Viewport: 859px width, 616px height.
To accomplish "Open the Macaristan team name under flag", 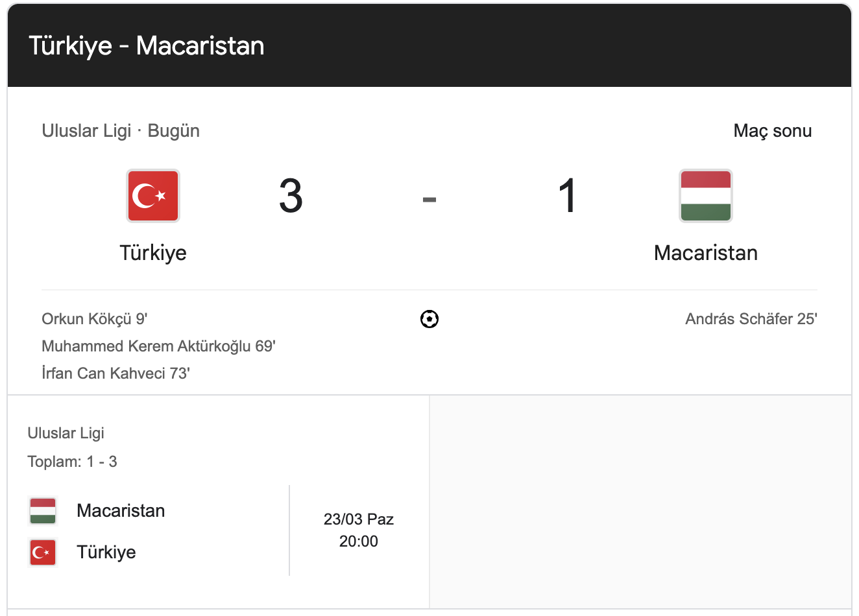I will tap(706, 253).
